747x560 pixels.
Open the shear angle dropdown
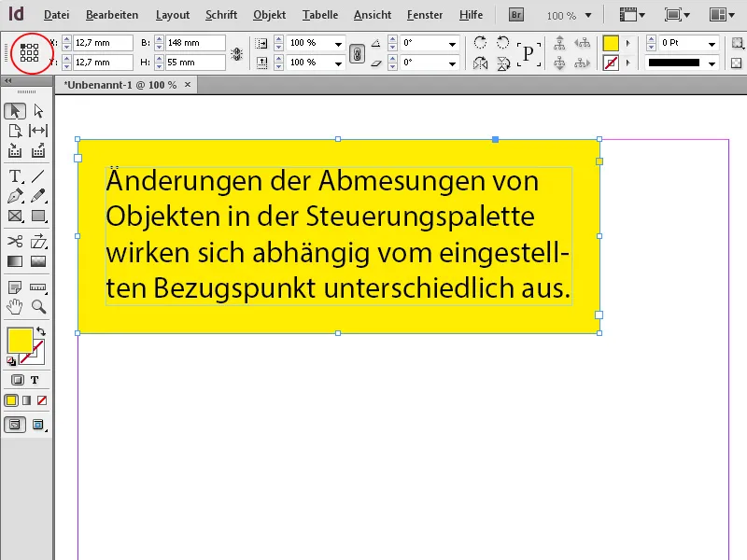click(452, 63)
